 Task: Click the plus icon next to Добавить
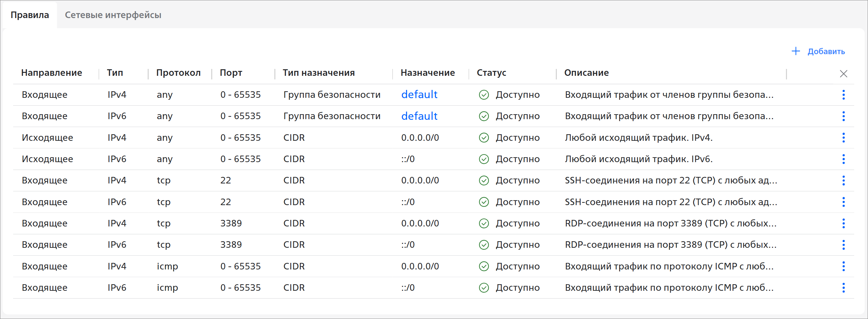pyautogui.click(x=796, y=51)
